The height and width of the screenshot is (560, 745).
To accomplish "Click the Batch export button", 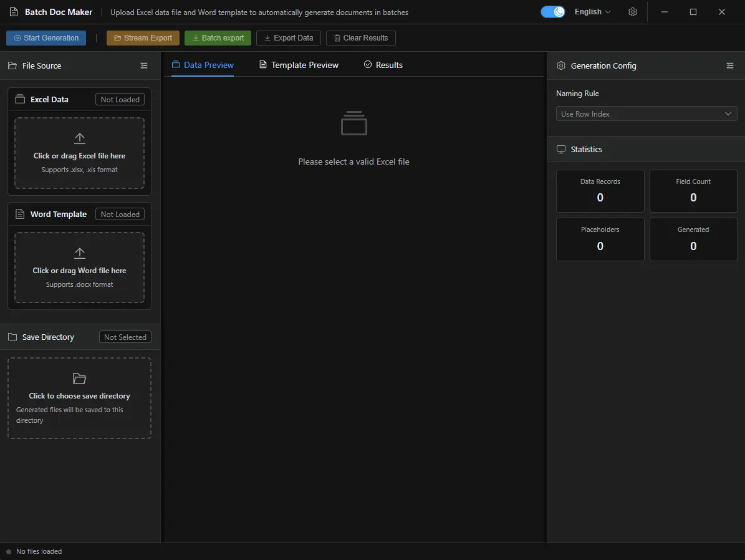I will pos(218,38).
